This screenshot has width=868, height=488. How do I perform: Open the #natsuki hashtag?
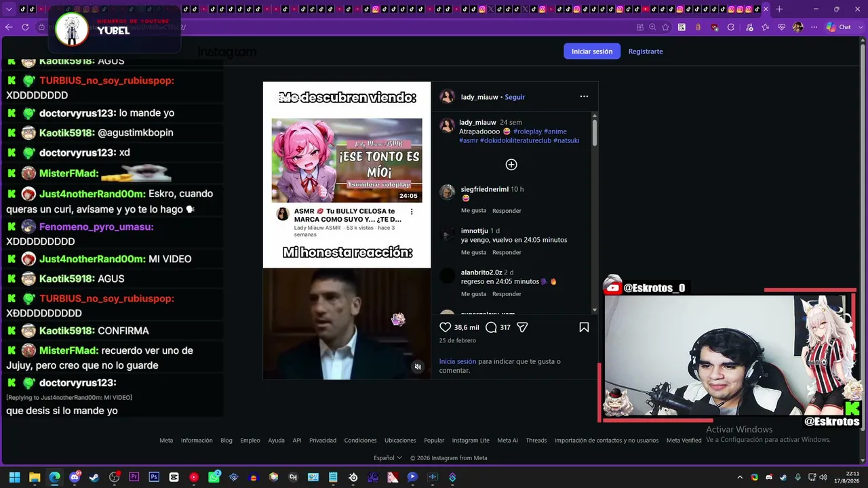(x=566, y=140)
